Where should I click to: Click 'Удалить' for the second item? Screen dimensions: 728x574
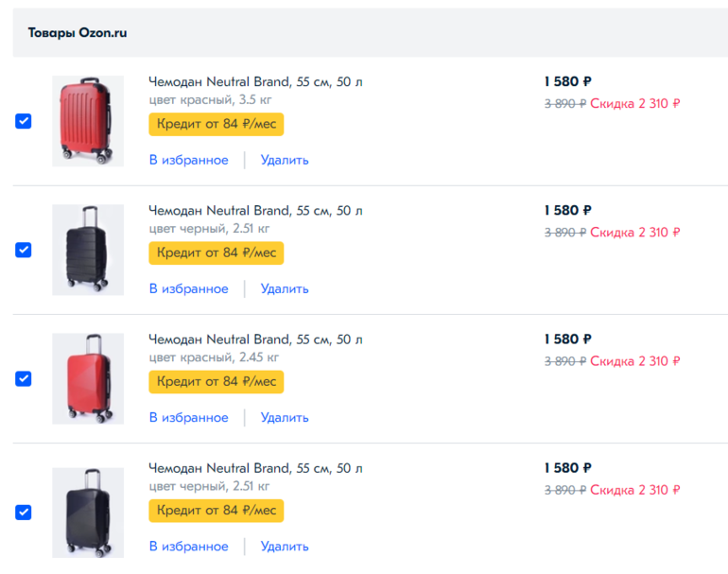pyautogui.click(x=285, y=288)
